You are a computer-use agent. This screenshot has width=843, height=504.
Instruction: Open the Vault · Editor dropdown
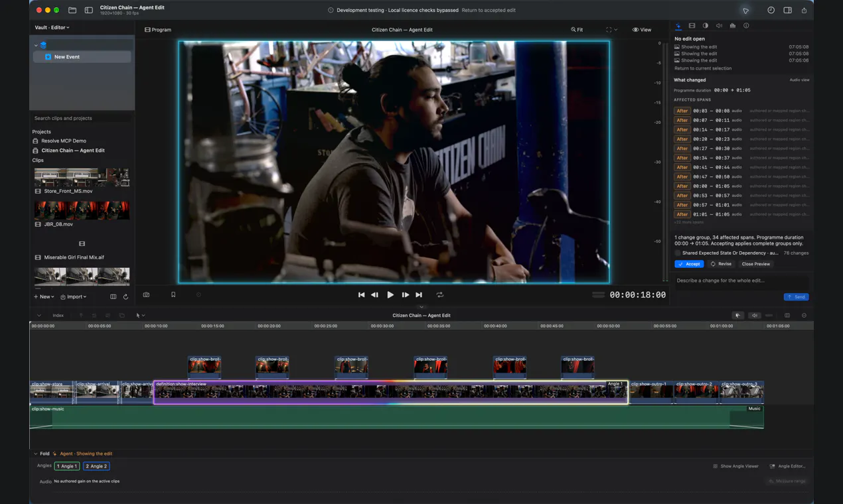coord(52,28)
